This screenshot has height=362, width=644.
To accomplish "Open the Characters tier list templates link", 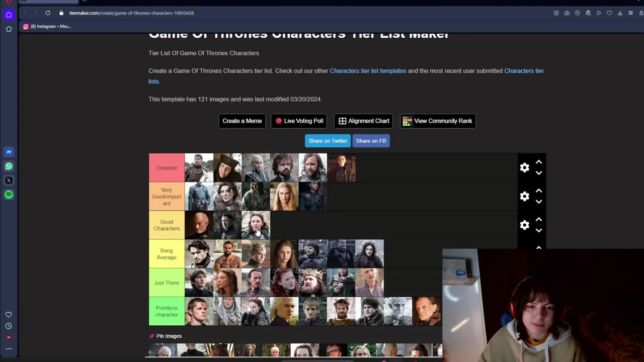I will 368,71.
